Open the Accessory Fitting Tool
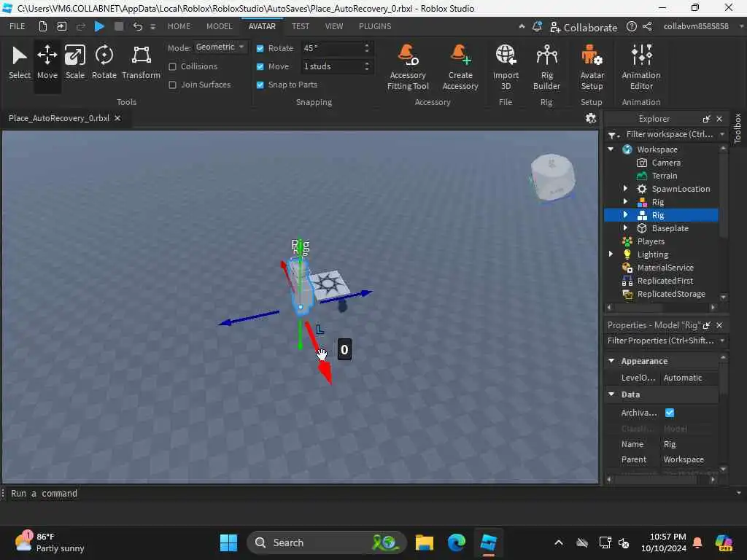Image resolution: width=747 pixels, height=560 pixels. (x=408, y=66)
